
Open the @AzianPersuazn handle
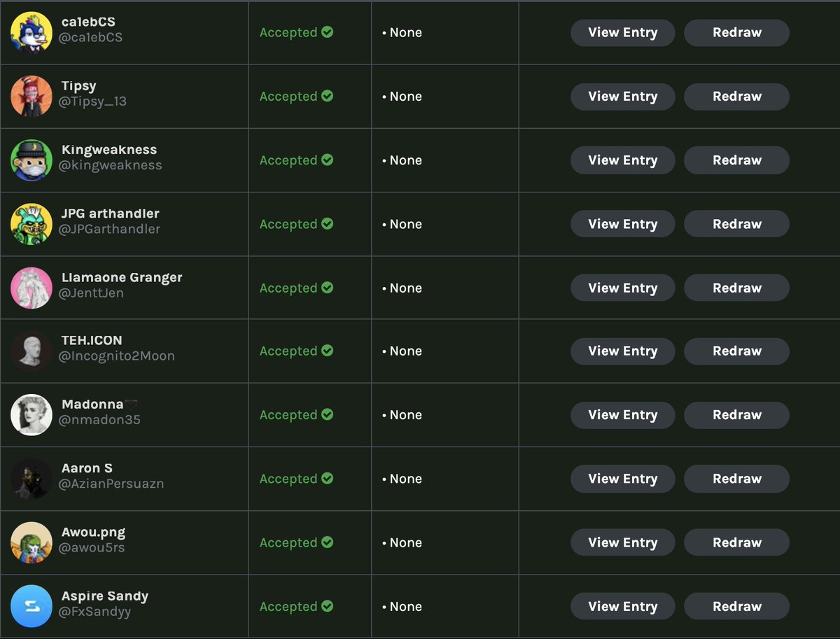111,484
